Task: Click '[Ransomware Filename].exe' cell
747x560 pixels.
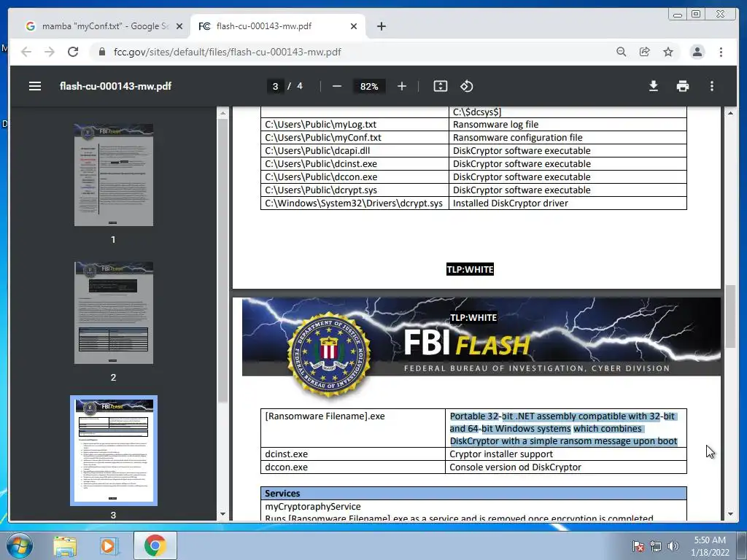Action: (352, 427)
